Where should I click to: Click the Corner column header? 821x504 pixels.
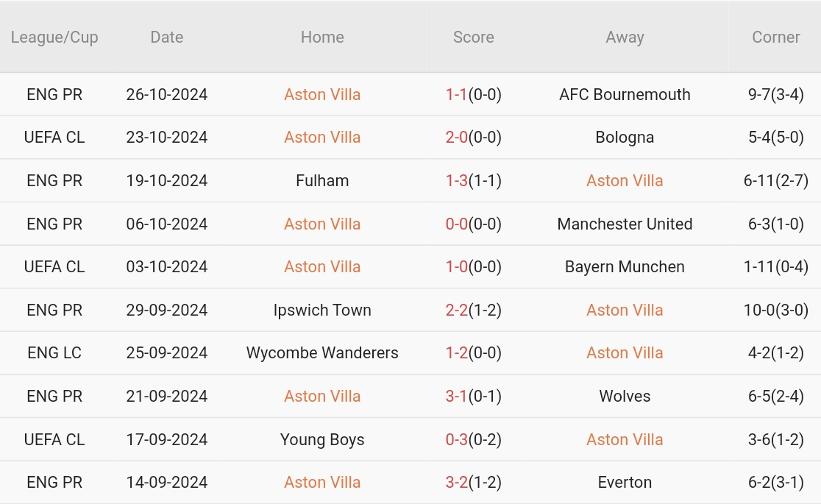pyautogui.click(x=775, y=38)
